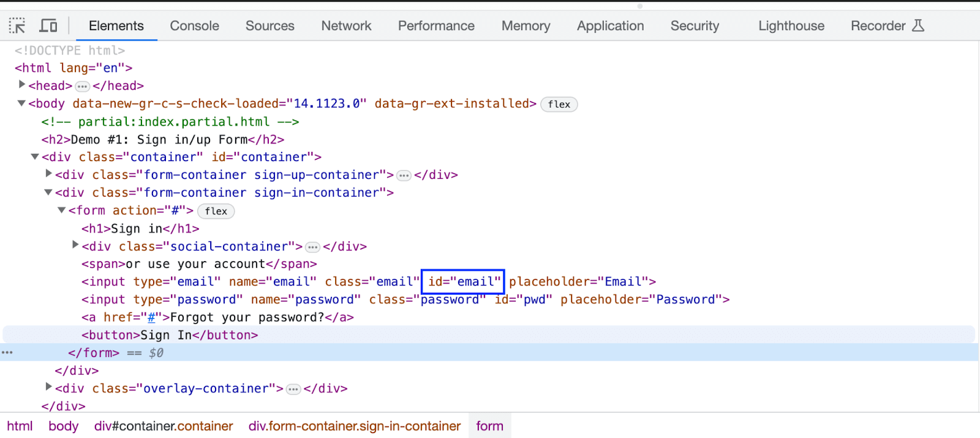This screenshot has height=438, width=980.
Task: Collapse the div#container node triangle
Action: pyautogui.click(x=35, y=157)
